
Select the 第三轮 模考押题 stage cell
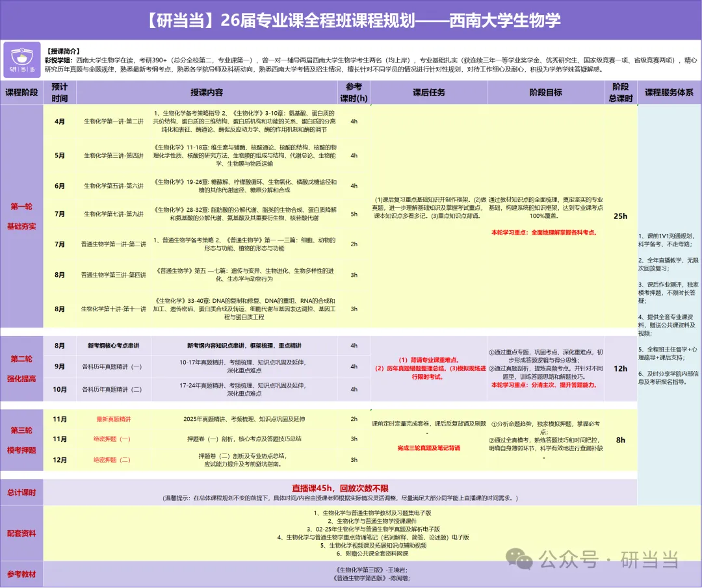pyautogui.click(x=21, y=441)
